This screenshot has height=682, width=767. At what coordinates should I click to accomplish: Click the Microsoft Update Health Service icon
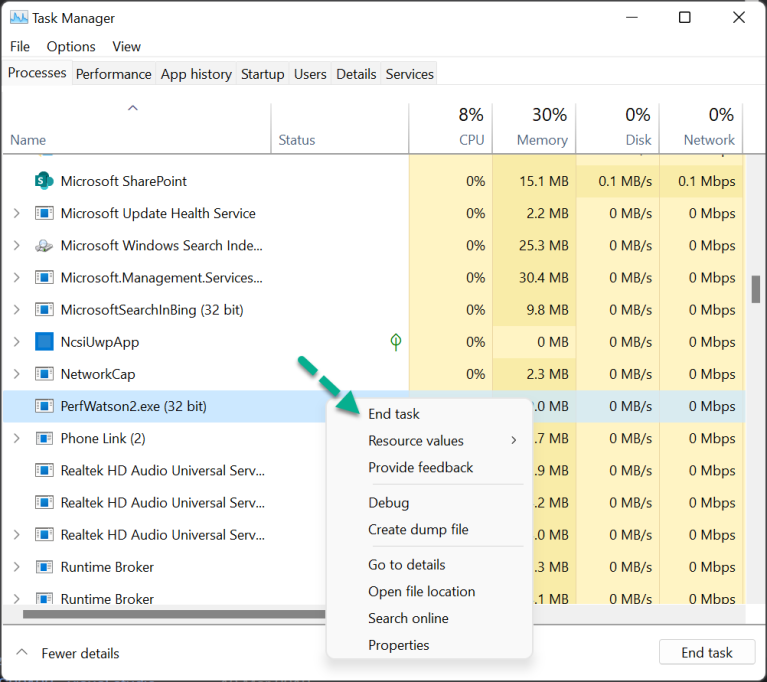44,213
